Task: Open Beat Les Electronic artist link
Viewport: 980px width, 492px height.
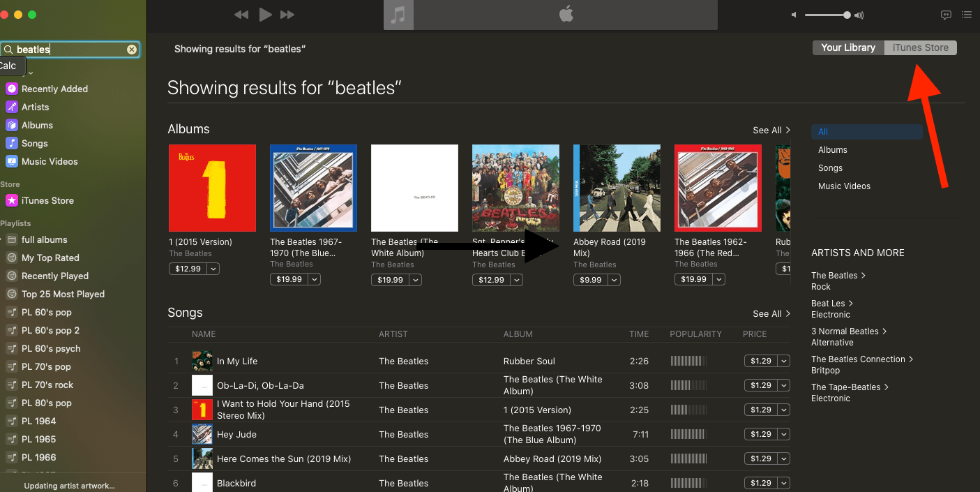Action: click(x=832, y=304)
